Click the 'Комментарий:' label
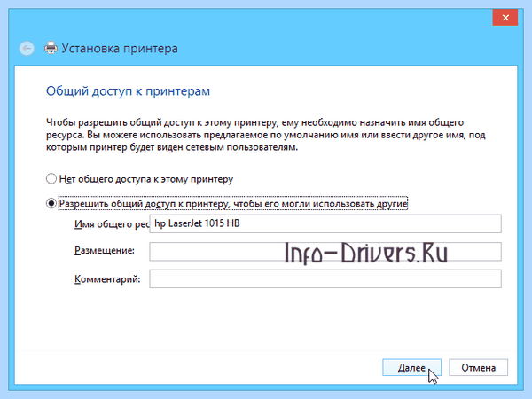The height and width of the screenshot is (399, 532). click(107, 279)
